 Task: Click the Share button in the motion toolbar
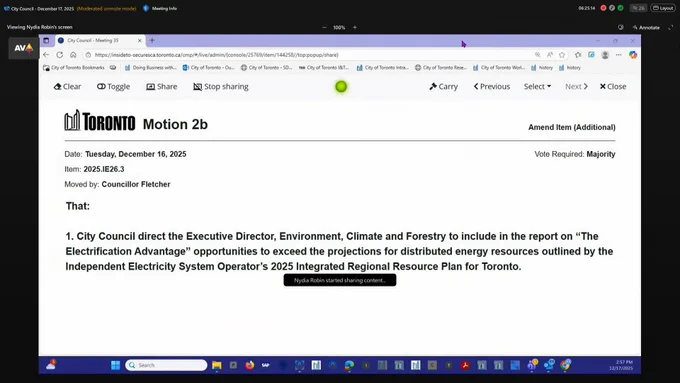tap(162, 86)
